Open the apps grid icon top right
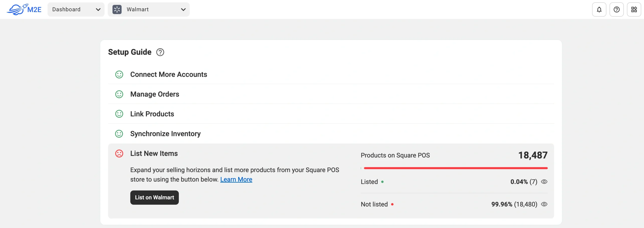This screenshot has height=228, width=644. (x=634, y=9)
